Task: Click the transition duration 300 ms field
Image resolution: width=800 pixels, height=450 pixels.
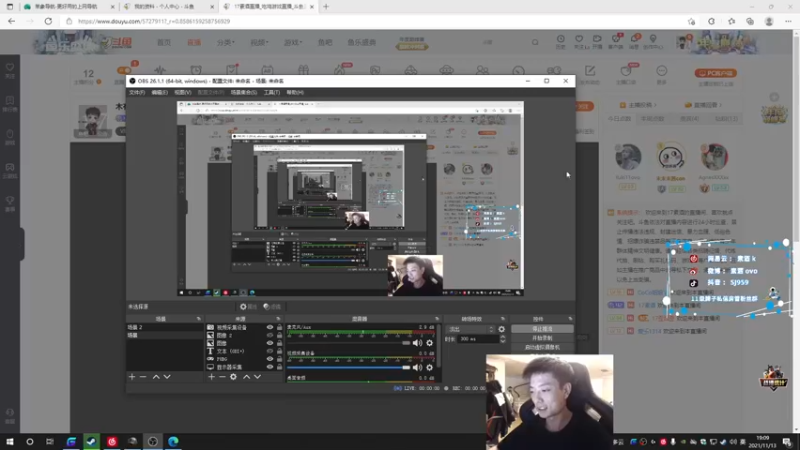Action: click(478, 339)
